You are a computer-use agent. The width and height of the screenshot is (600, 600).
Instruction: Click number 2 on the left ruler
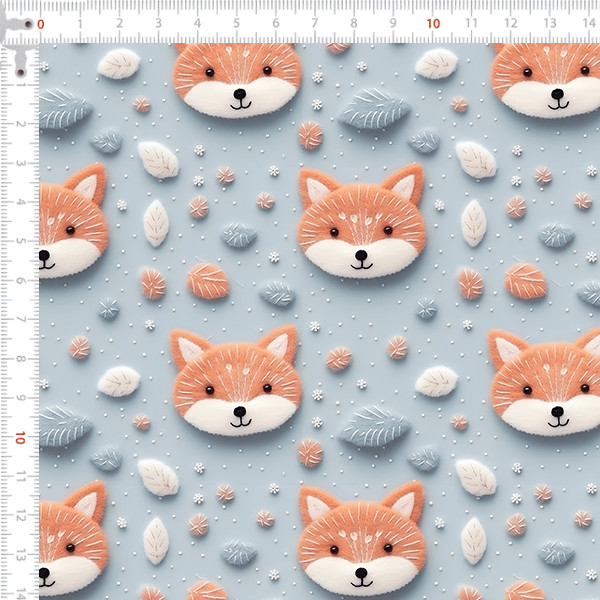point(20,124)
